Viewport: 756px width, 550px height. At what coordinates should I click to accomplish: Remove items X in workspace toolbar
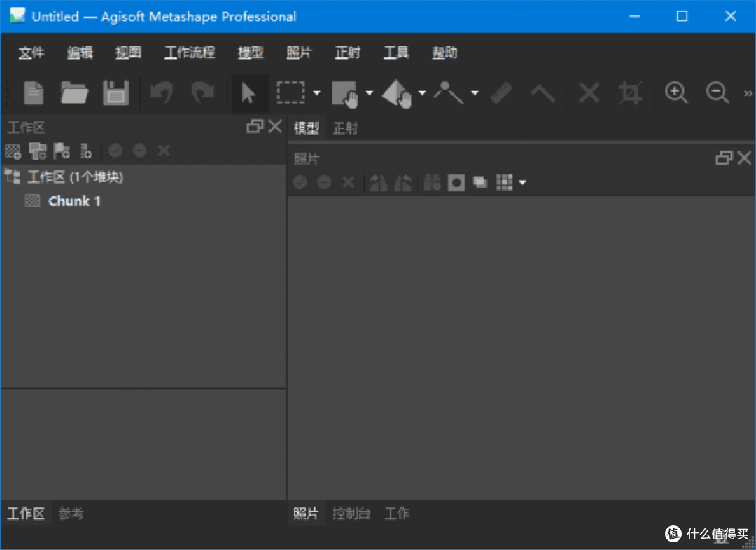[x=163, y=151]
